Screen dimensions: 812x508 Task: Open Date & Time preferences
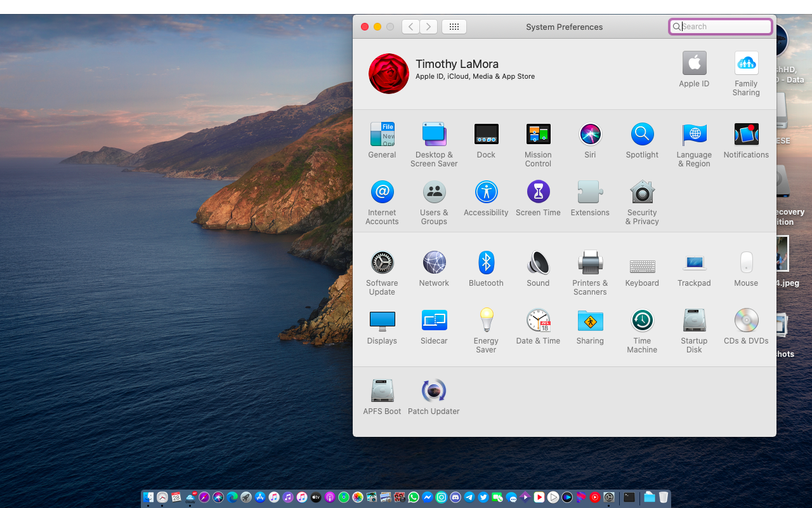tap(538, 326)
